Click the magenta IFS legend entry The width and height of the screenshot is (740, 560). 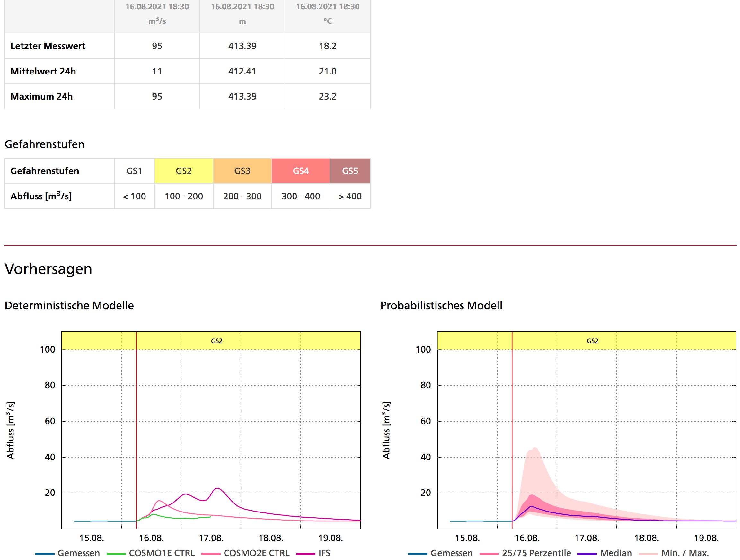click(323, 553)
